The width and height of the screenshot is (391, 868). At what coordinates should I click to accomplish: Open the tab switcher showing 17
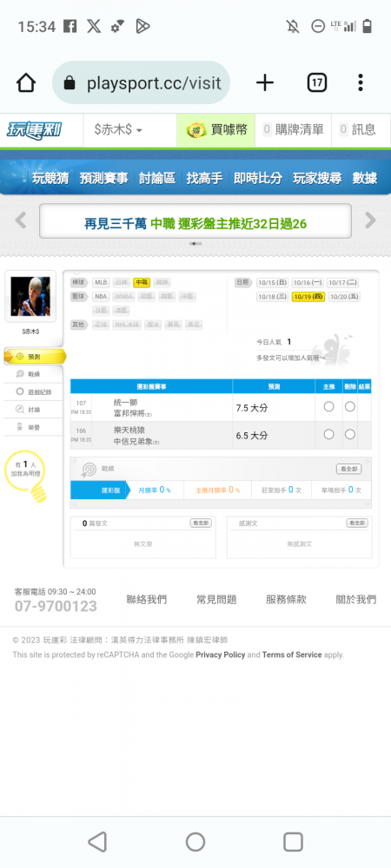[x=316, y=83]
